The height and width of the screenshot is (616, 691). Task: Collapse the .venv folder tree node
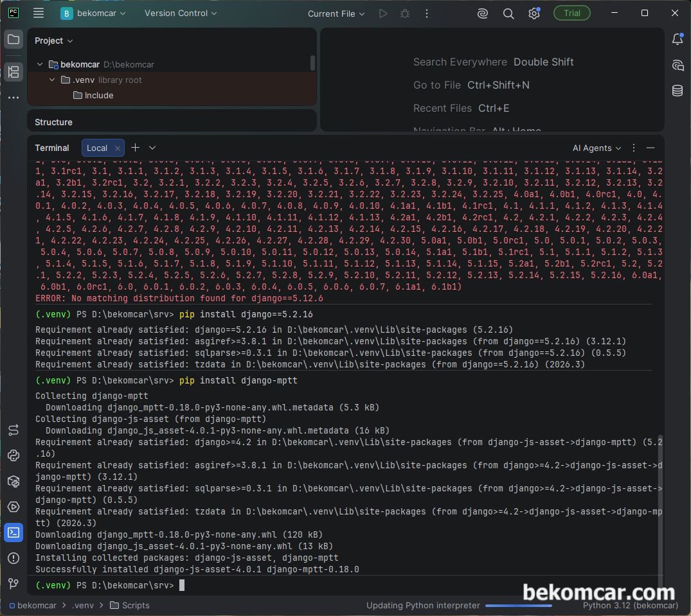[x=52, y=80]
